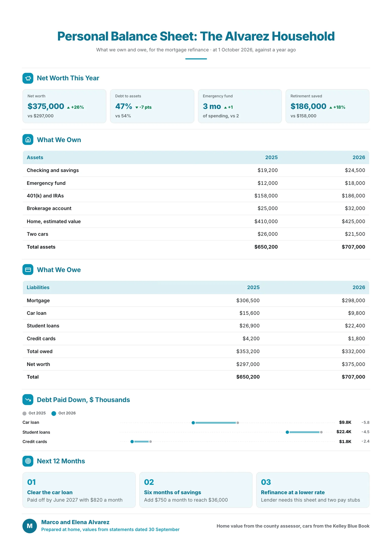
Task: Open the 03 Refinance at a lower rate card
Action: coord(313,490)
